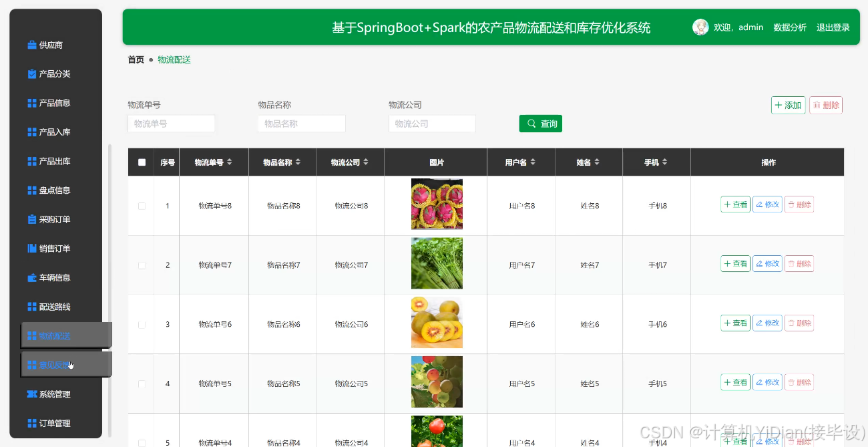Click the 查询 search button
868x447 pixels.
[540, 124]
